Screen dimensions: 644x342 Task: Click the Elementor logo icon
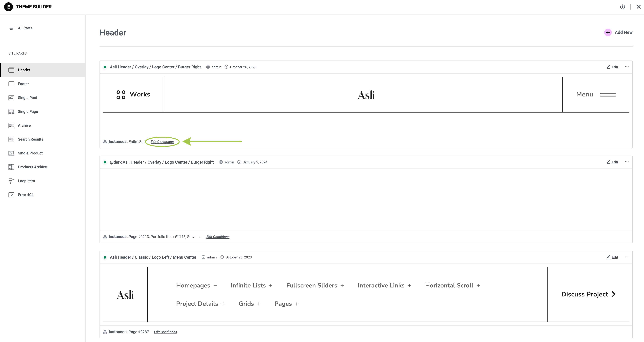9,7
